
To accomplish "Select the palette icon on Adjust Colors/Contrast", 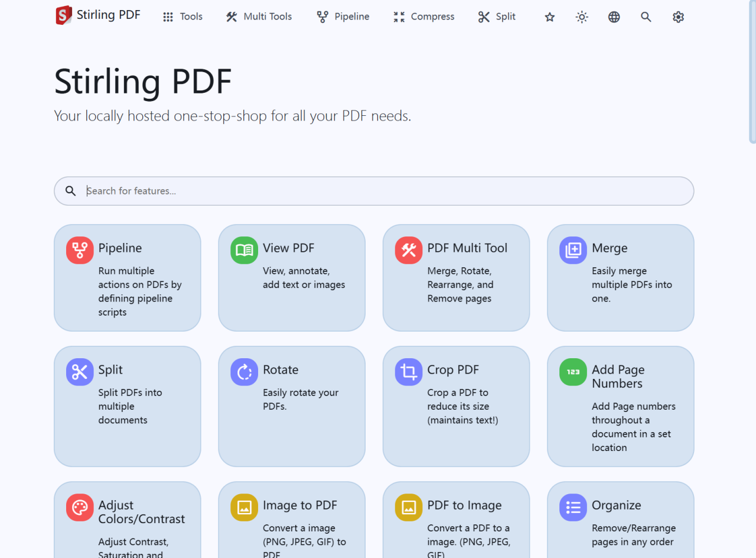I will coord(79,507).
